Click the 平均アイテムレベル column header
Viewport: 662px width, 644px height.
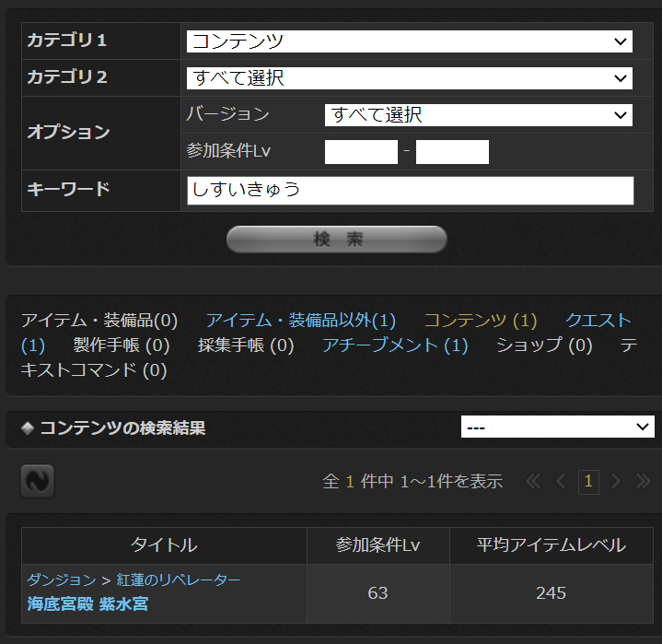coord(552,545)
